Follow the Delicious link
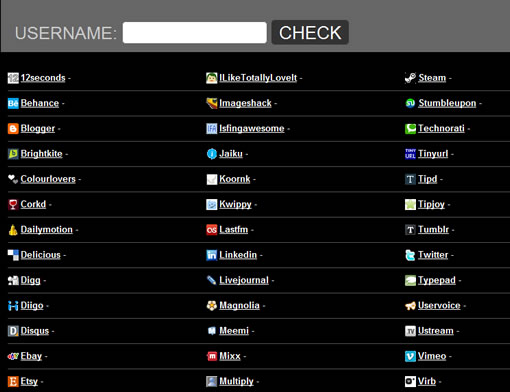Viewport: 510px width, 392px height. pos(41,255)
